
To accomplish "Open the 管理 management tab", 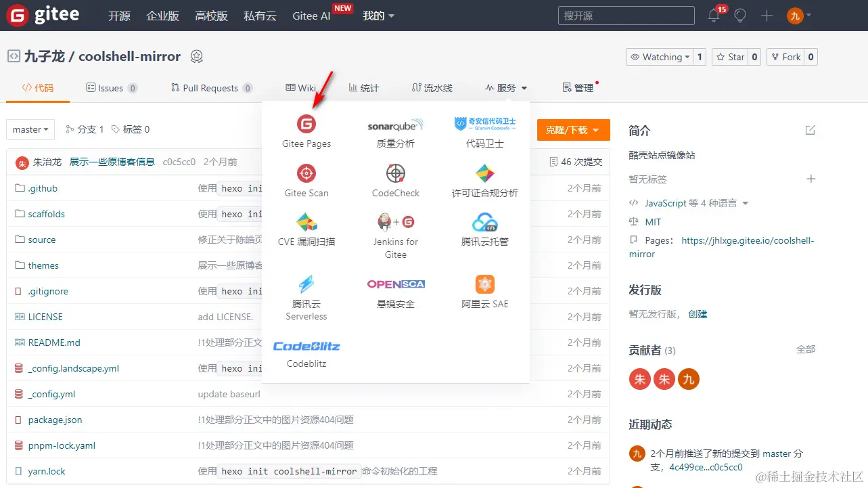I will (x=578, y=88).
